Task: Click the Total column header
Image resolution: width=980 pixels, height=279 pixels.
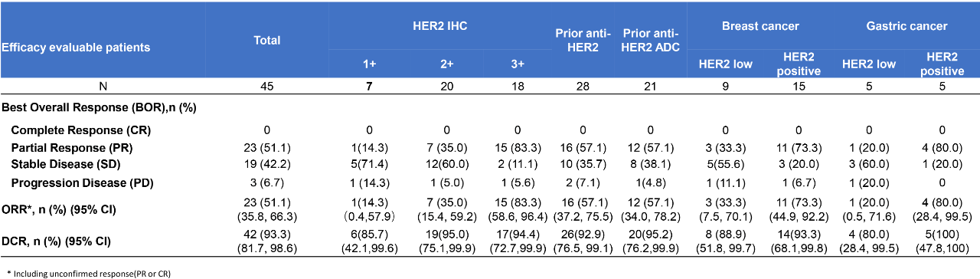Action: click(267, 40)
